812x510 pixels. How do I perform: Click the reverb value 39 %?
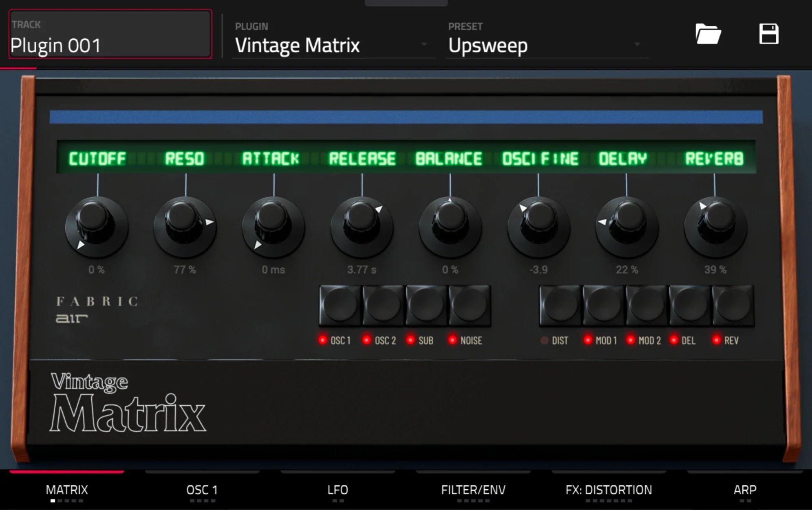[x=715, y=270]
